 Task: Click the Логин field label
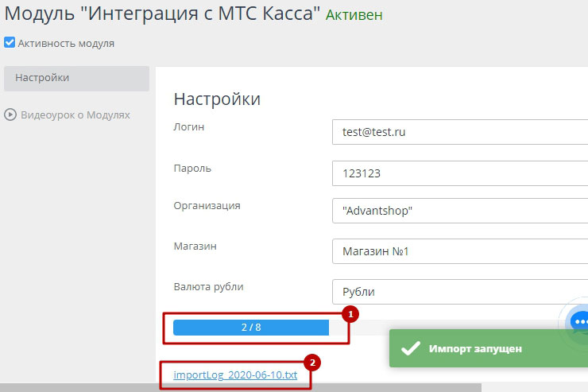click(x=188, y=127)
